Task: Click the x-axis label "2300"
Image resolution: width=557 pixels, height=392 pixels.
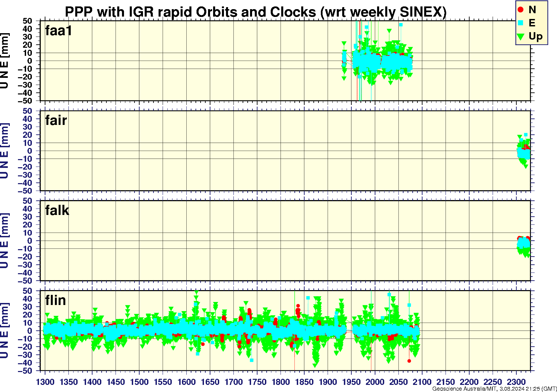Action: [516, 382]
